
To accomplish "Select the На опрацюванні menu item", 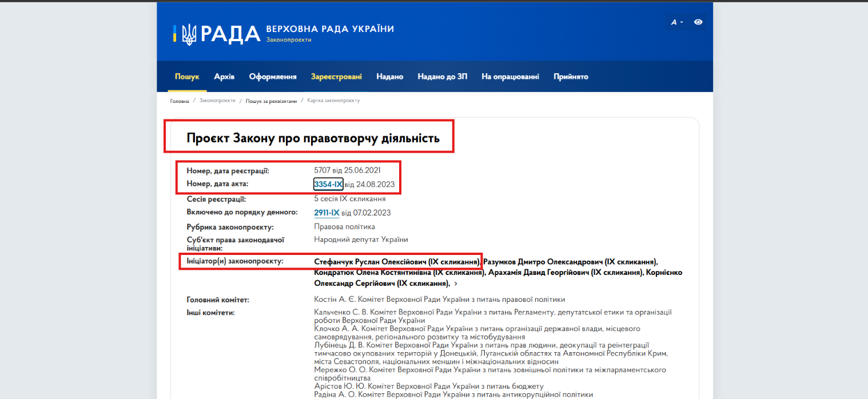I will point(510,77).
